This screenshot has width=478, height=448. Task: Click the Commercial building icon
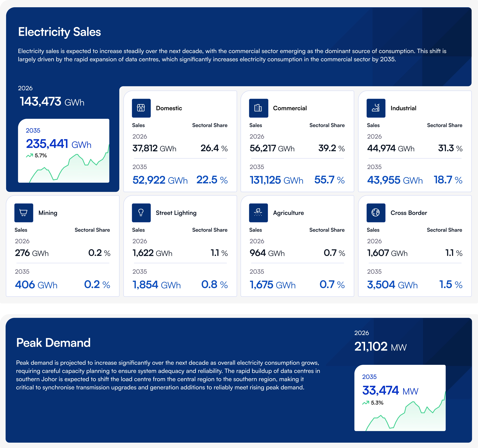click(x=258, y=108)
